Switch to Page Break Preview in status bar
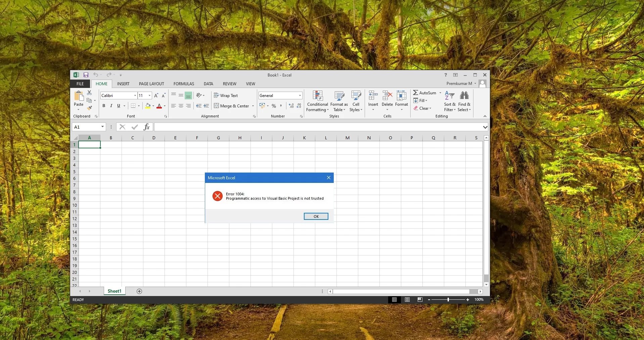Viewport: 644px width, 340px height. 420,300
